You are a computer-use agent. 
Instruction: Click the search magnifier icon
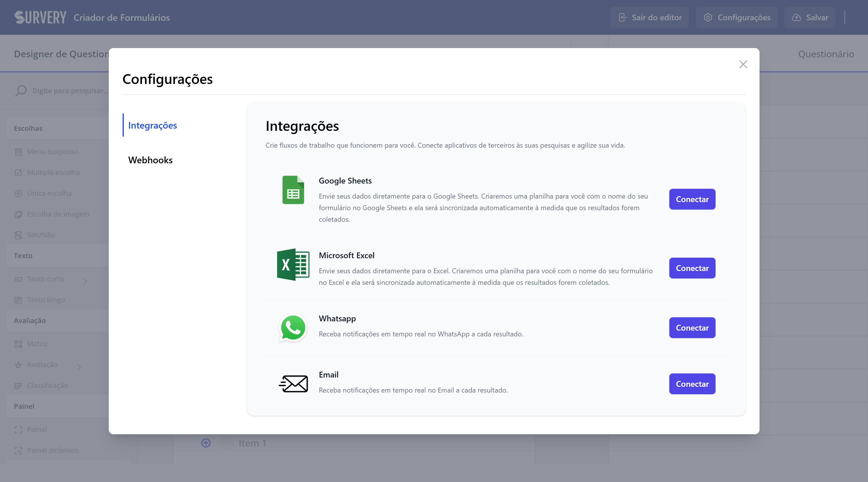pyautogui.click(x=21, y=91)
